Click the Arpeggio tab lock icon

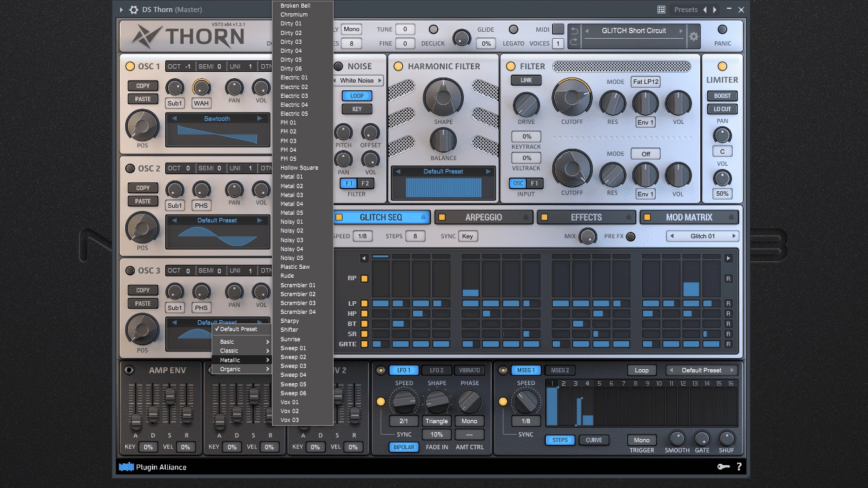point(526,217)
